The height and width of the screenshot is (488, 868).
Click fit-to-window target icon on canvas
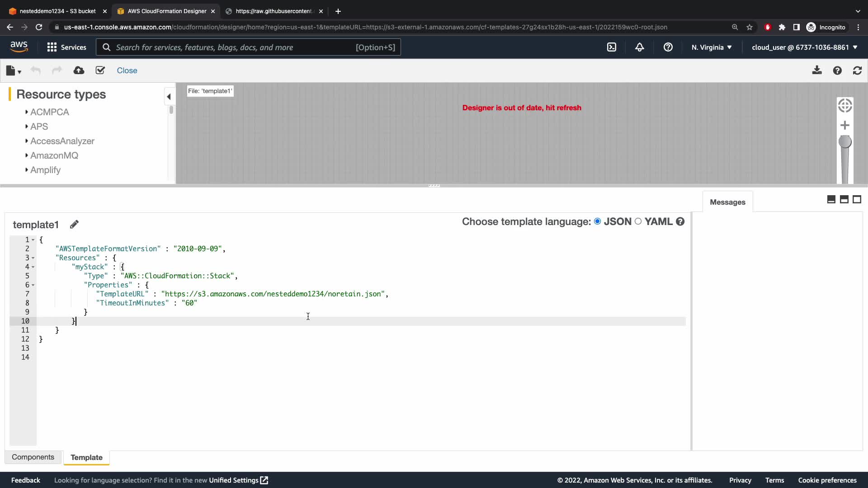(844, 106)
